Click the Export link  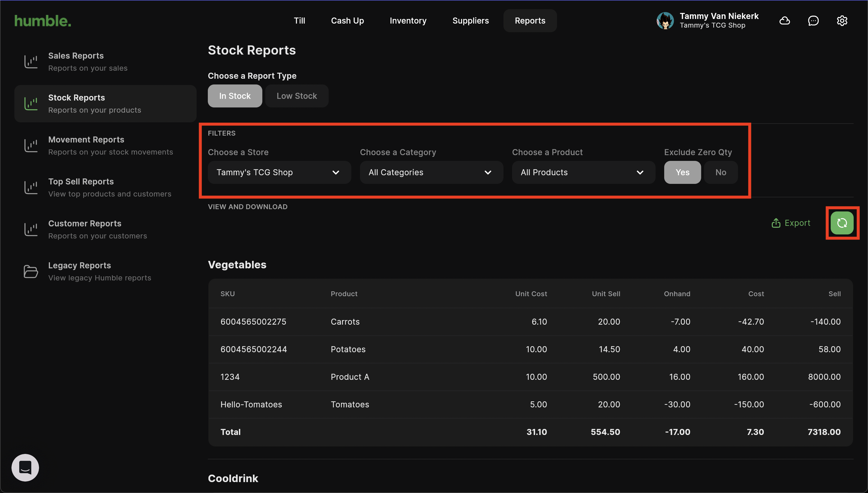coord(791,223)
